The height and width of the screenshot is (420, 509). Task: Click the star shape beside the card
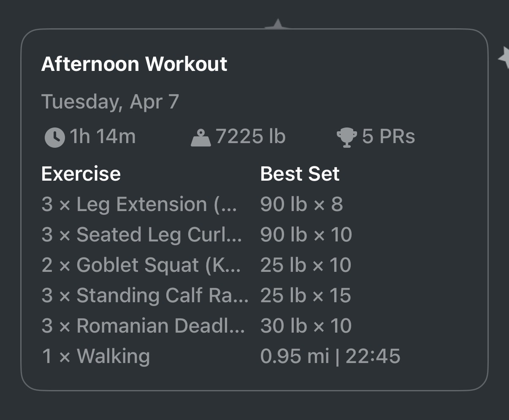[x=504, y=59]
